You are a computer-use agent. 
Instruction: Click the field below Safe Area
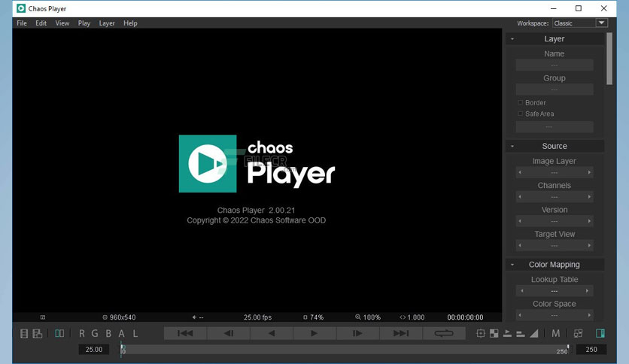coord(555,126)
